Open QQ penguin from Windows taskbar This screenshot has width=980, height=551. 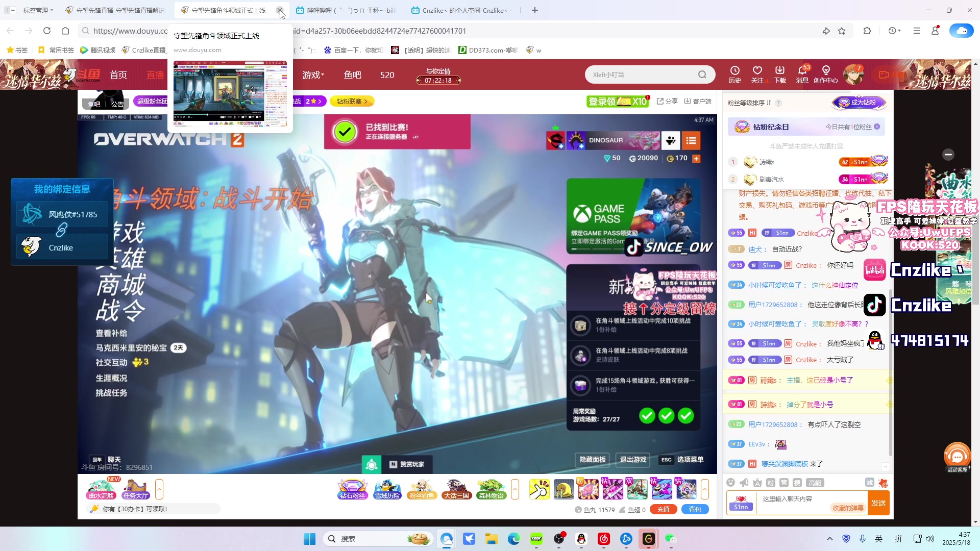[581, 539]
